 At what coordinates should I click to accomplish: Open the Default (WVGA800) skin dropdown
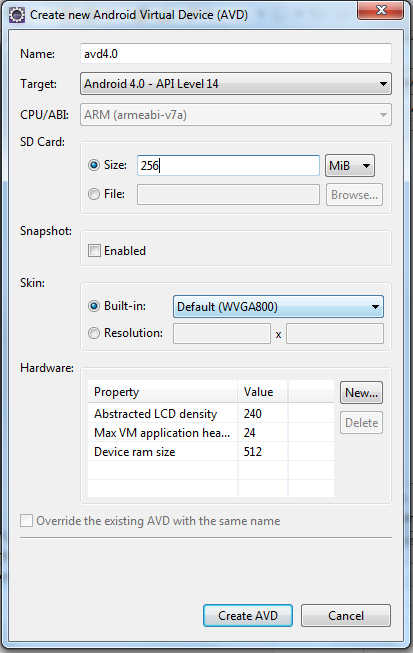click(x=278, y=307)
